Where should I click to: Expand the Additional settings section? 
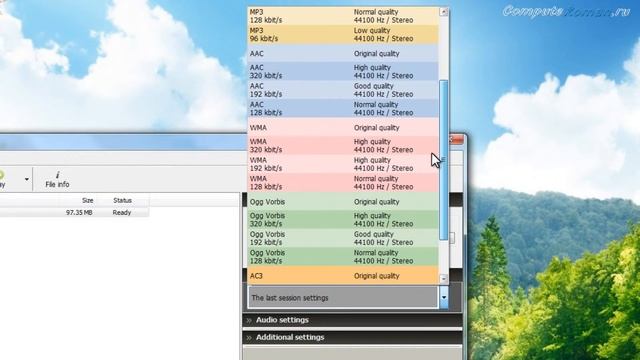coord(352,337)
